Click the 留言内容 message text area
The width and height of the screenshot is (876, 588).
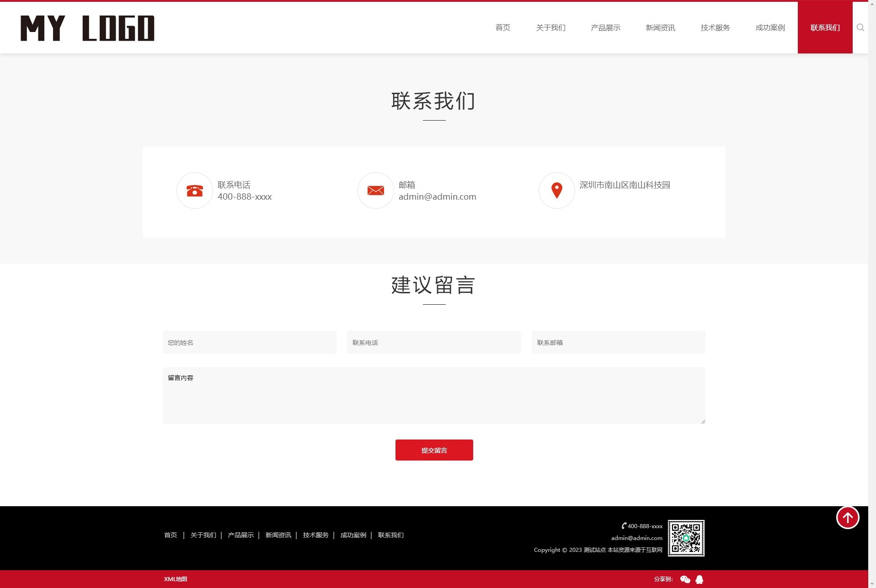pos(434,395)
